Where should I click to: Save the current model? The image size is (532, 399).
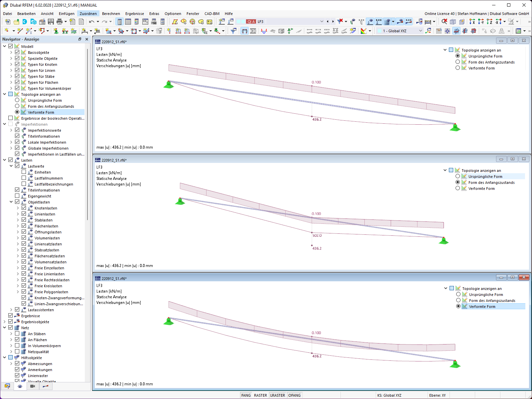pyautogui.click(x=51, y=22)
